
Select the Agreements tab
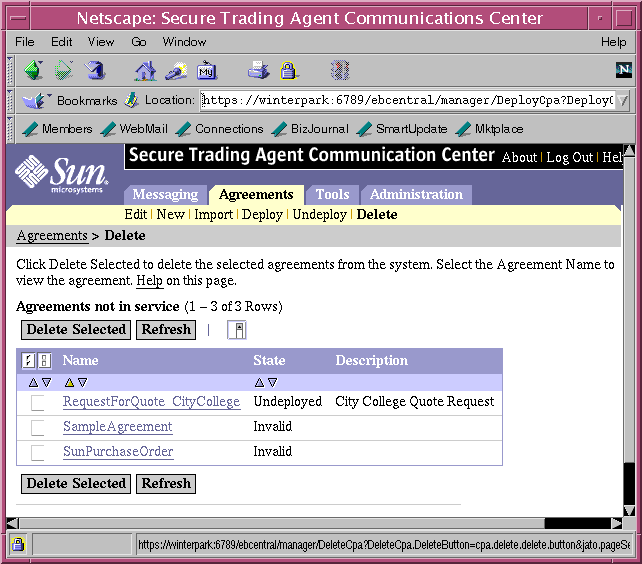click(256, 195)
